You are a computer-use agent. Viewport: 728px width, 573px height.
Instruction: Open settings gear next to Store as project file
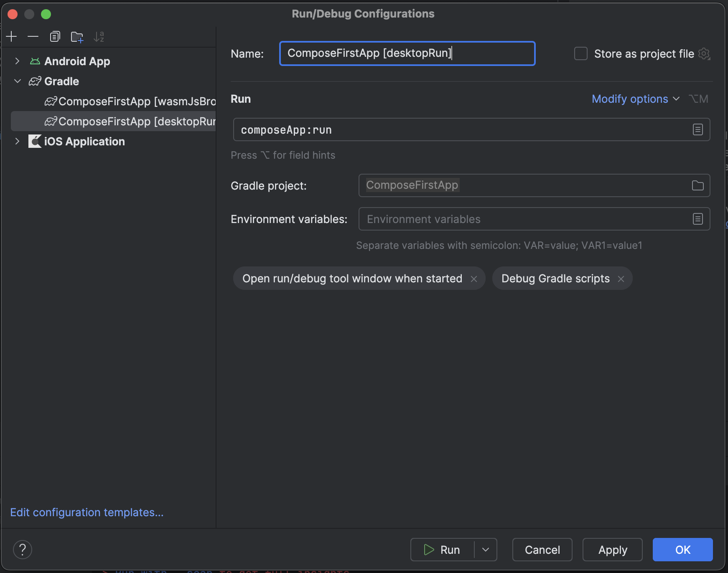tap(705, 53)
